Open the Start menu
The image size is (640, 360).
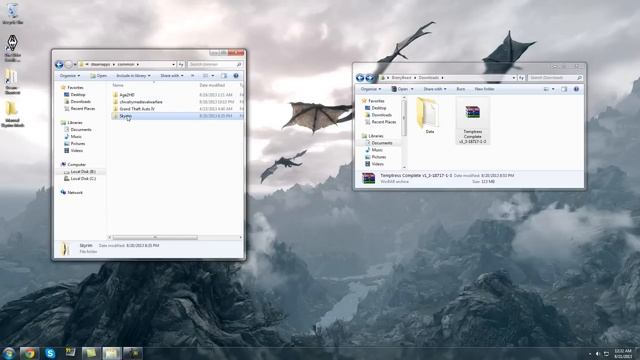point(8,353)
